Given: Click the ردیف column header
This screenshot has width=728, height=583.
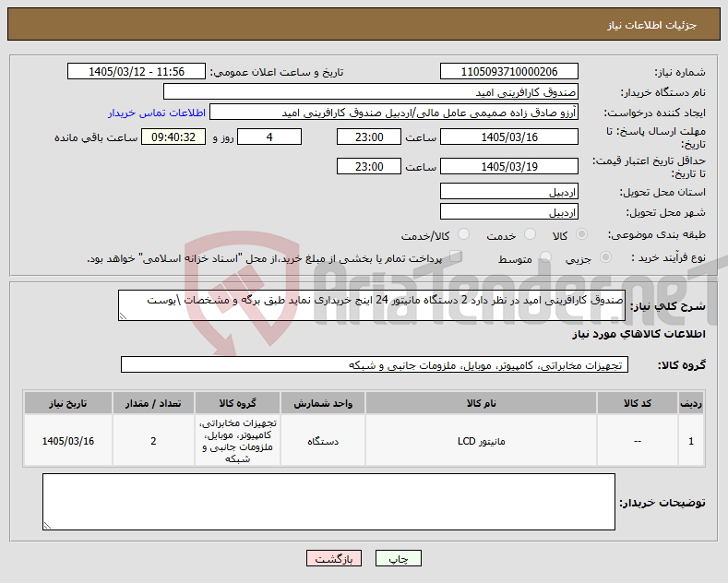Looking at the screenshot, I should (x=691, y=403).
